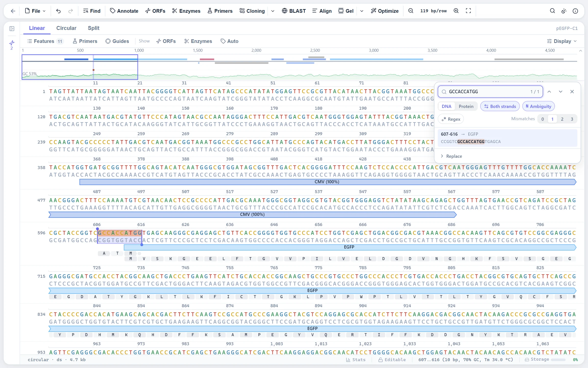
Task: Open the File dropdown menu
Action: click(35, 11)
